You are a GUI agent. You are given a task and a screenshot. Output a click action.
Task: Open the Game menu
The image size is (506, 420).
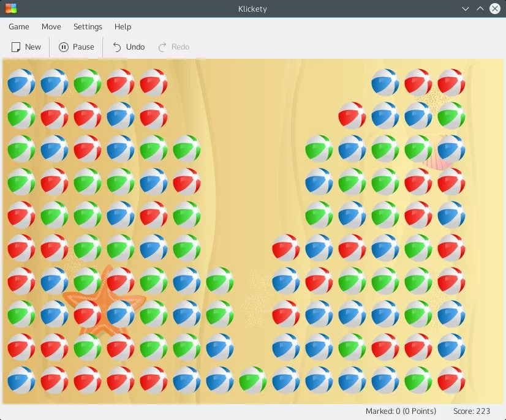(x=19, y=27)
